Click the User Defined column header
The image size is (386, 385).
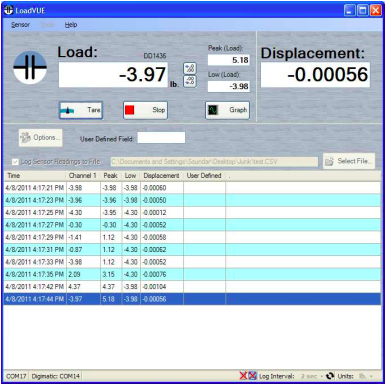(x=204, y=176)
